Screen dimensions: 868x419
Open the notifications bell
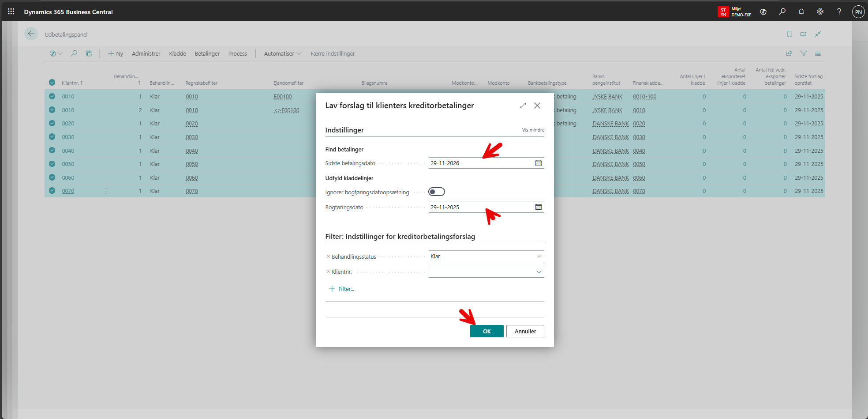point(801,12)
